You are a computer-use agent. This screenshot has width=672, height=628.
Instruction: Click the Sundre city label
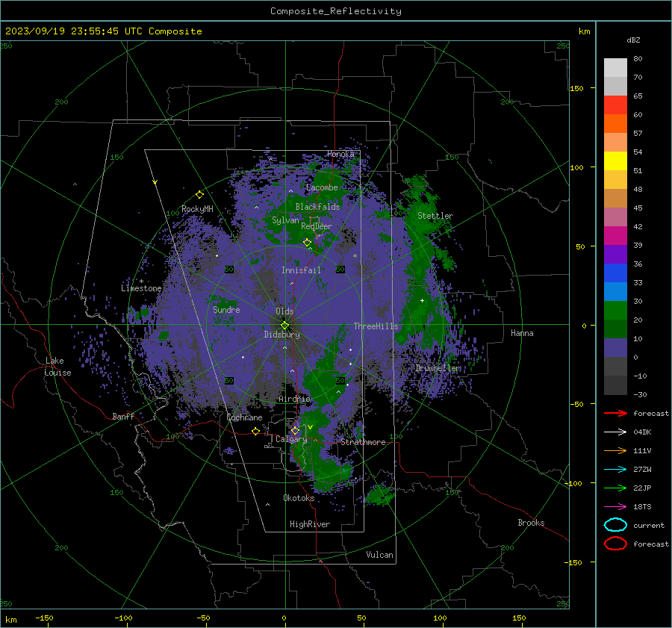click(x=226, y=309)
